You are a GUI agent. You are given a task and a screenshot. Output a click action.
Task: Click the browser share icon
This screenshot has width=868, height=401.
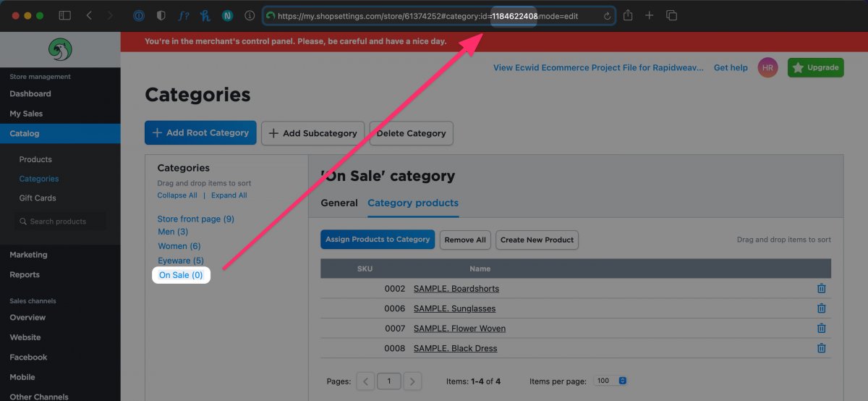628,15
